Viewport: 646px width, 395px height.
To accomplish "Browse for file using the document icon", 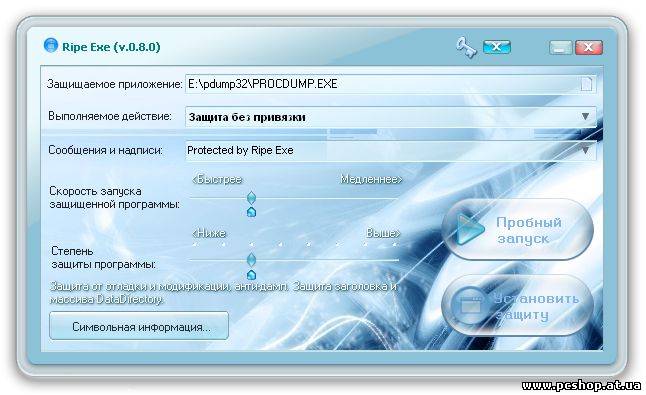I will 586,84.
